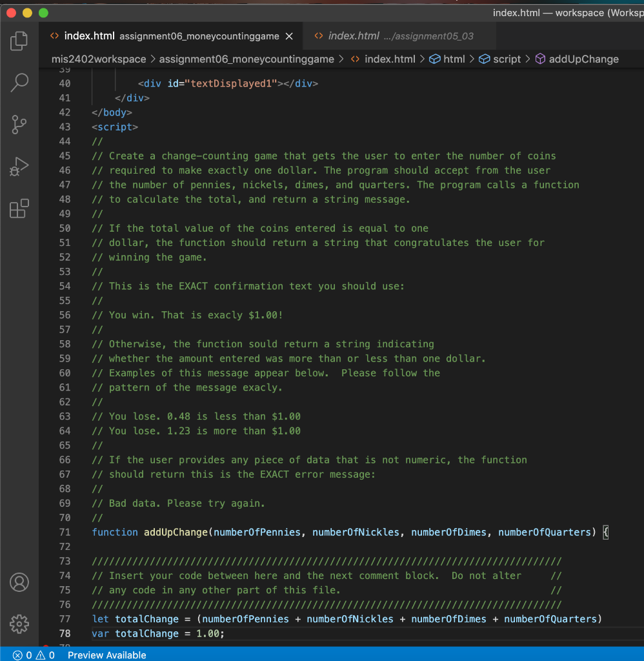Open the Manage gear menu
The image size is (644, 661).
[x=19, y=624]
